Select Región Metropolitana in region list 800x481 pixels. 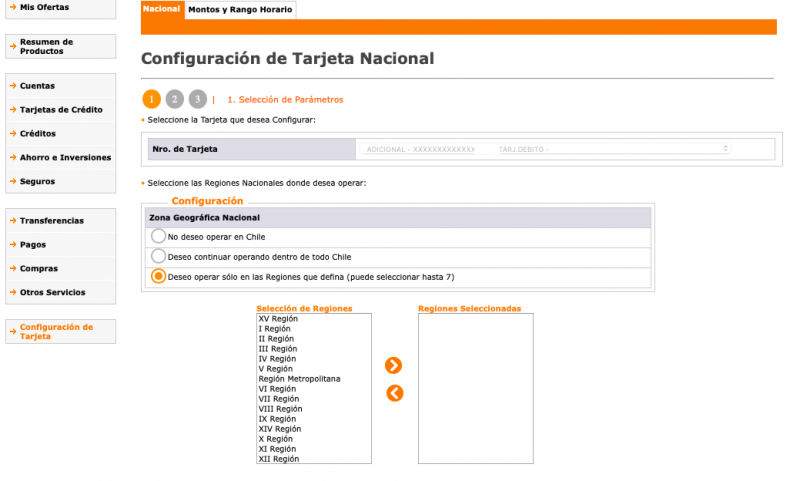pyautogui.click(x=299, y=379)
